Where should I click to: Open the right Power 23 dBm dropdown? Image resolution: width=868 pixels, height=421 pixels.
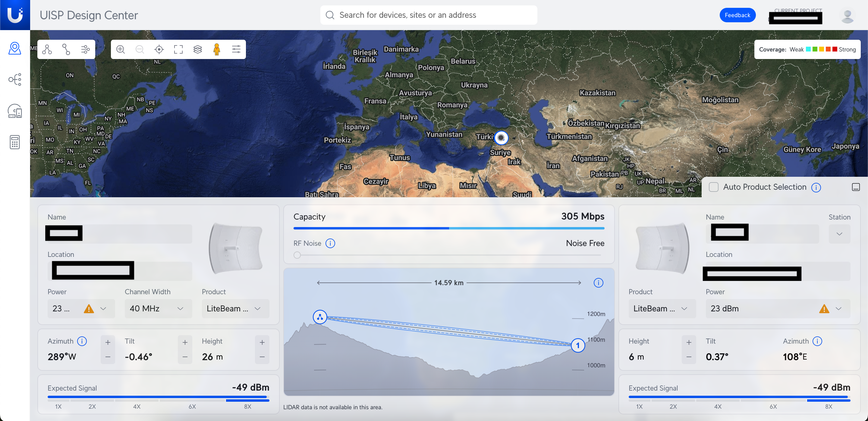[x=778, y=308]
